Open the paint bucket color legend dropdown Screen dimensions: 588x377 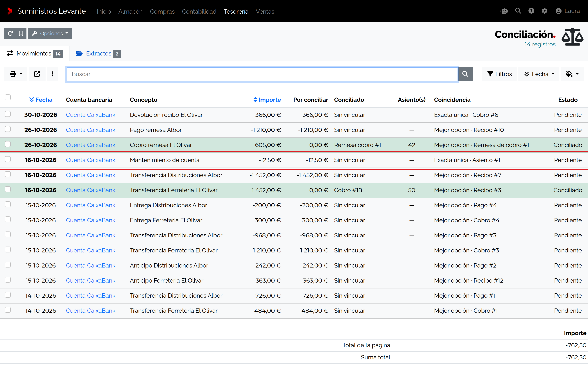coord(572,74)
